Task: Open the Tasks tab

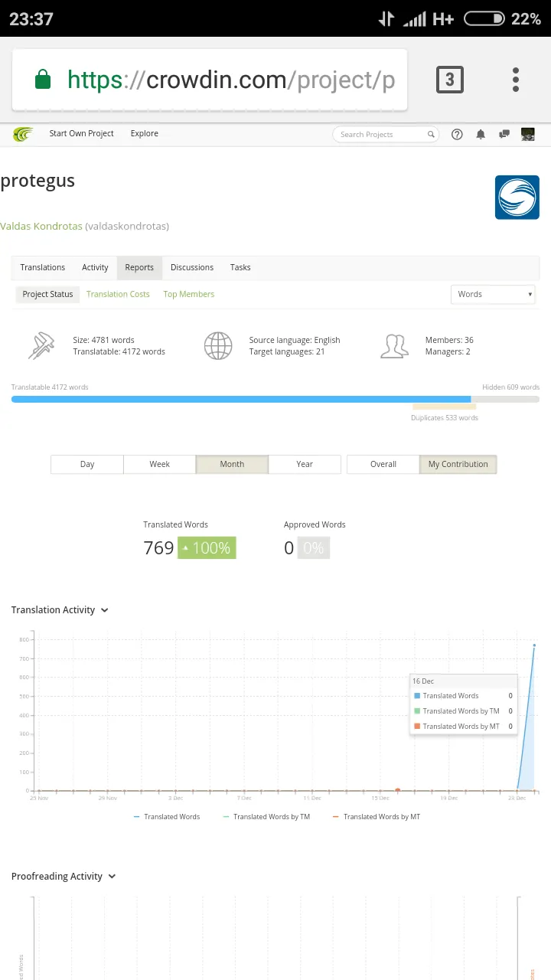Action: point(240,267)
